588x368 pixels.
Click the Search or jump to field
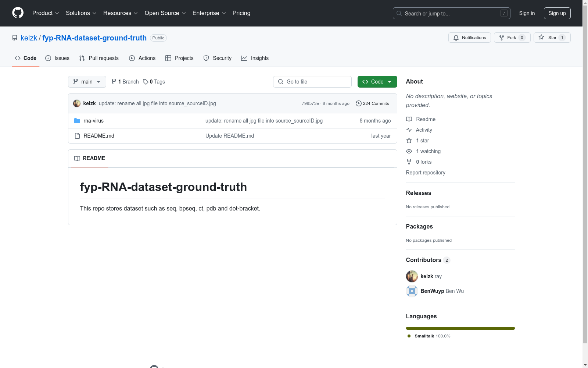pyautogui.click(x=452, y=13)
